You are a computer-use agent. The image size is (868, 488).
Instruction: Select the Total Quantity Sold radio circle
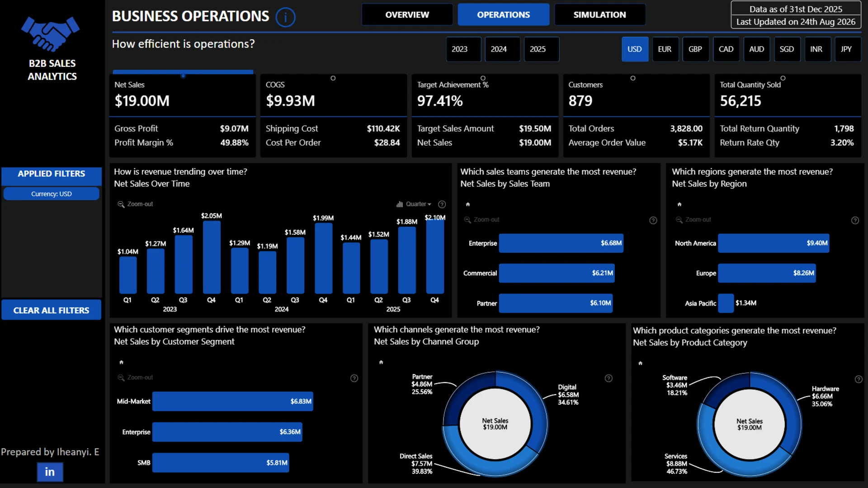tap(783, 78)
